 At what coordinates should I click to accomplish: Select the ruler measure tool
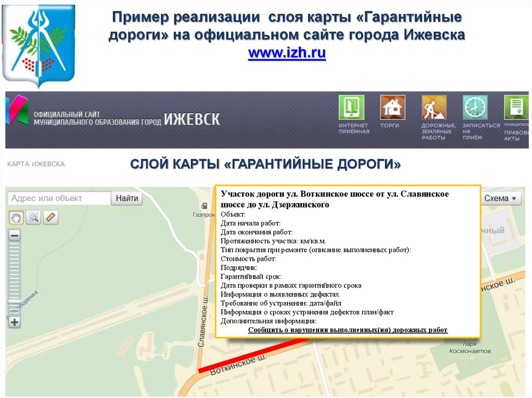[50, 217]
